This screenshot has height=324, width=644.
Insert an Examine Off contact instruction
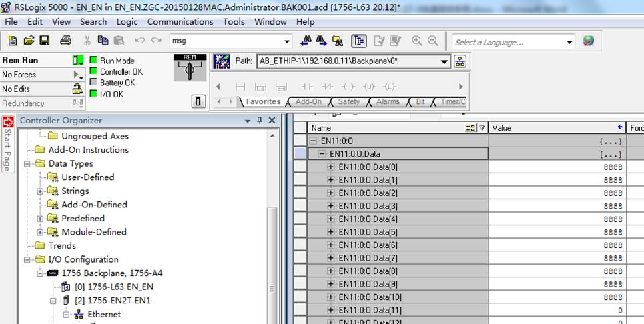(328, 87)
